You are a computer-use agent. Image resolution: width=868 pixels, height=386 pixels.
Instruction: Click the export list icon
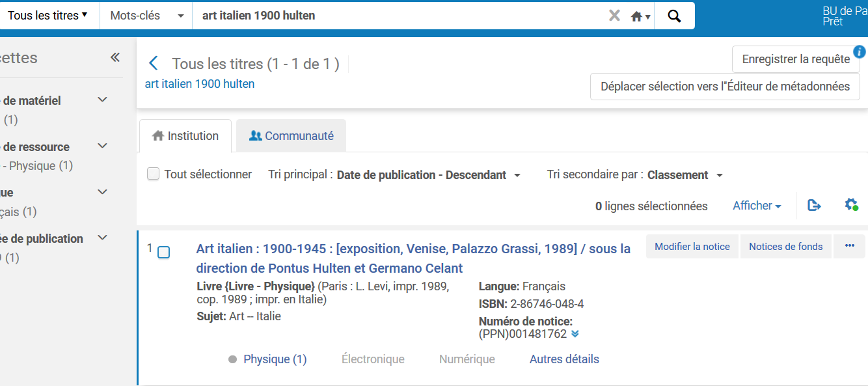(814, 205)
